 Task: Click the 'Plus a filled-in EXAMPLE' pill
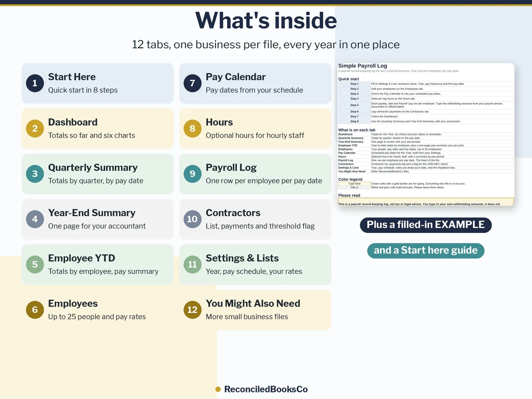tap(426, 225)
